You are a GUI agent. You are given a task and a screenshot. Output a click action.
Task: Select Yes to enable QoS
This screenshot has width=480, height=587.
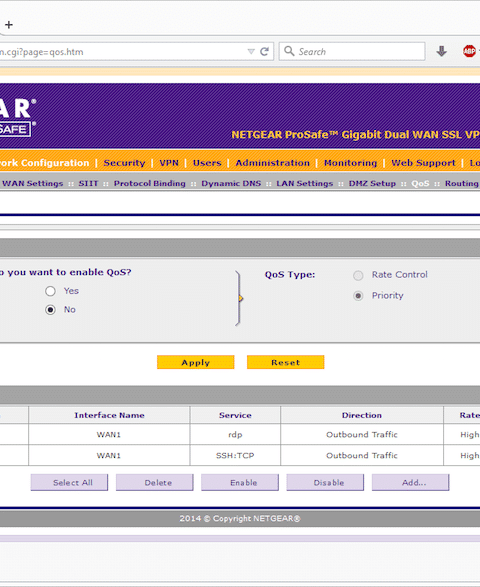click(51, 291)
